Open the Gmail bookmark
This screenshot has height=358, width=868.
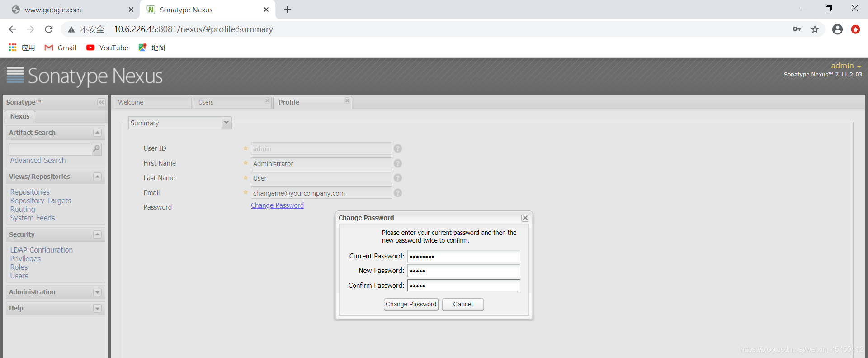(x=61, y=48)
